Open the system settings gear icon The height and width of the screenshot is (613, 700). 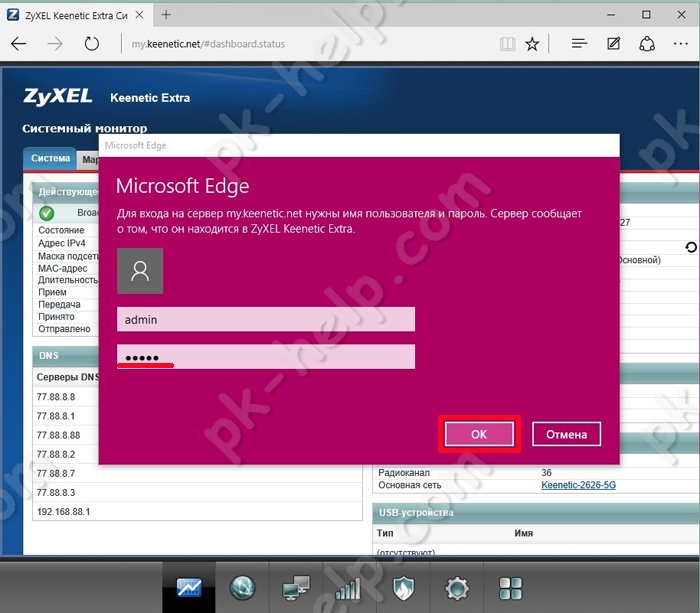click(457, 588)
